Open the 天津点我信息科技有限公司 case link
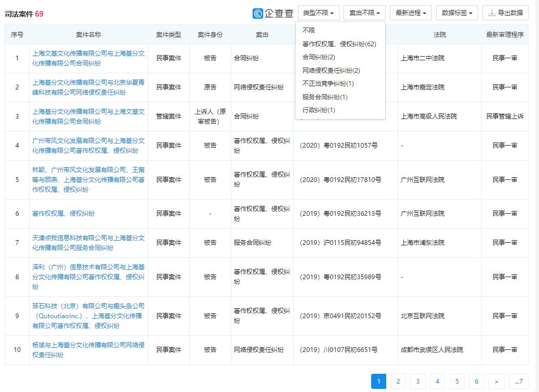The height and width of the screenshot is (392, 539). tap(88, 243)
